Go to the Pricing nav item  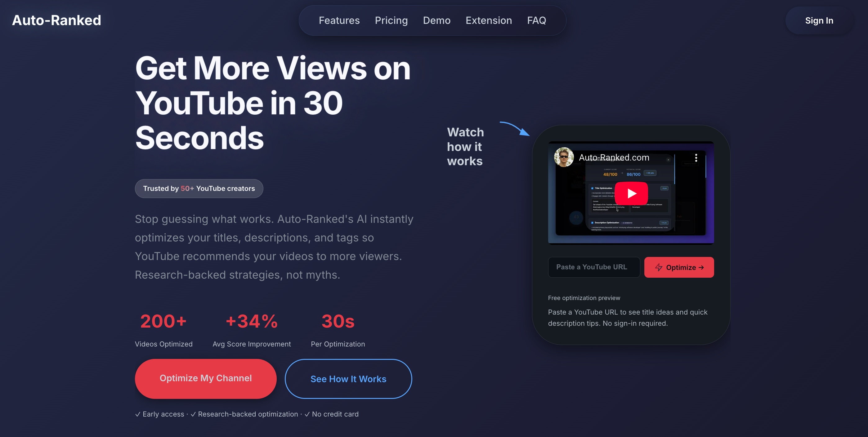391,20
